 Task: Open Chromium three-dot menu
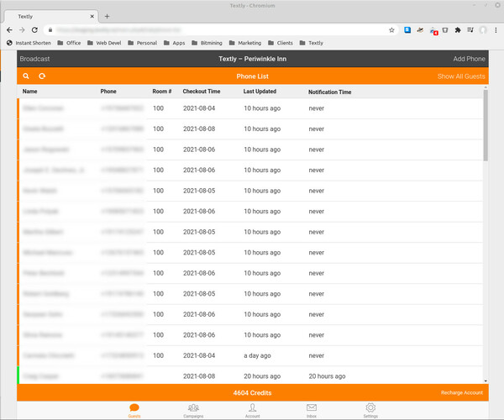[x=496, y=30]
